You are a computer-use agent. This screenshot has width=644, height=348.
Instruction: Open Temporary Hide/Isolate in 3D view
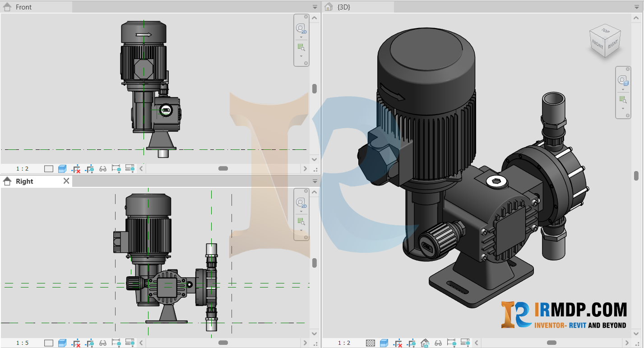tap(438, 343)
